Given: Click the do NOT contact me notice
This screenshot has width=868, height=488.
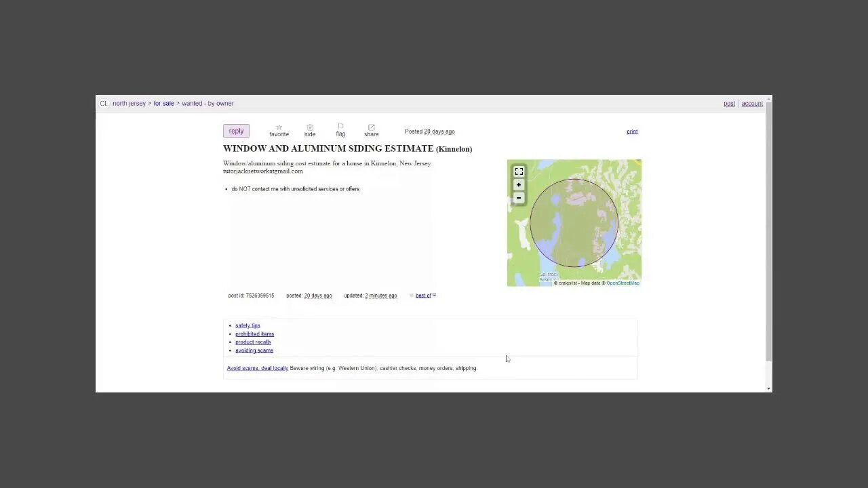Looking at the screenshot, I should click(295, 189).
